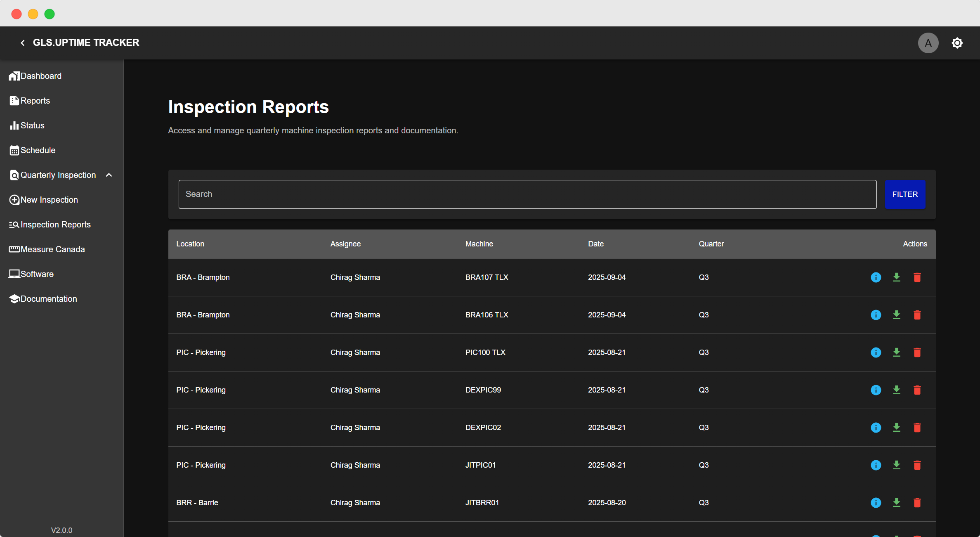Screen dimensions: 980x537
Task: Open the Dashboard sidebar icon
Action: pos(14,76)
